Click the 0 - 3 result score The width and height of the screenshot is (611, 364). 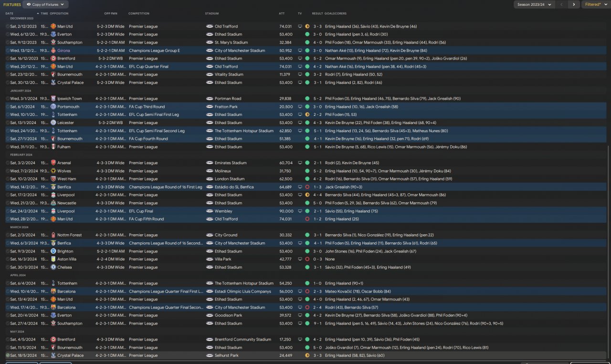tap(317, 259)
